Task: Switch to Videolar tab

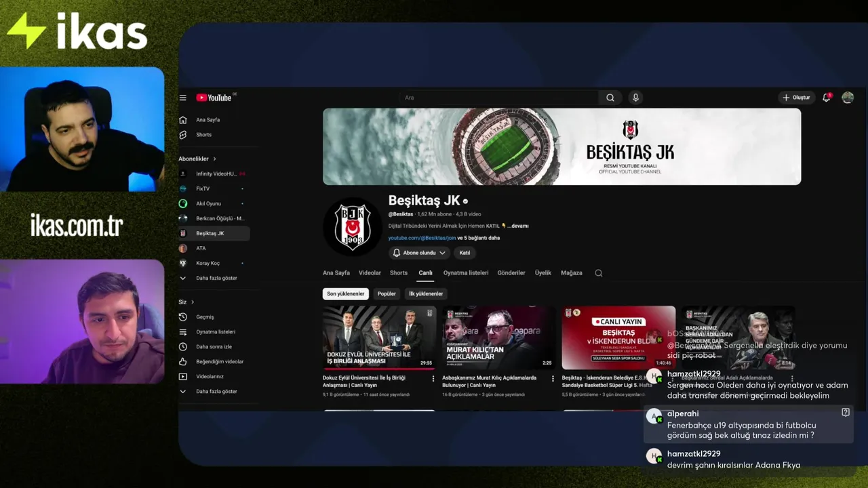Action: (x=370, y=273)
